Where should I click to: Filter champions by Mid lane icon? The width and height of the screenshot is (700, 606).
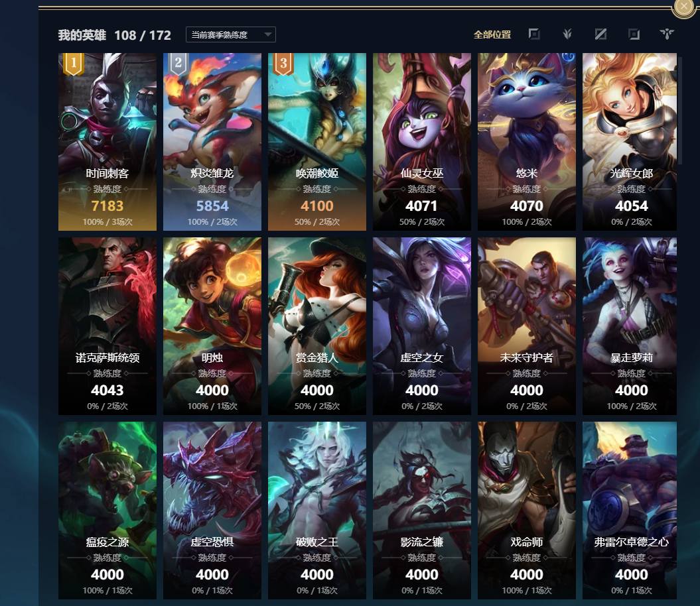600,34
